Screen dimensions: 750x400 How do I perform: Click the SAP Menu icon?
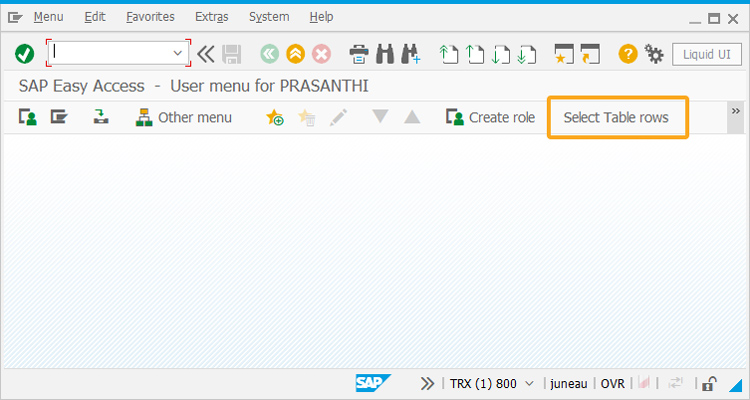[x=59, y=117]
